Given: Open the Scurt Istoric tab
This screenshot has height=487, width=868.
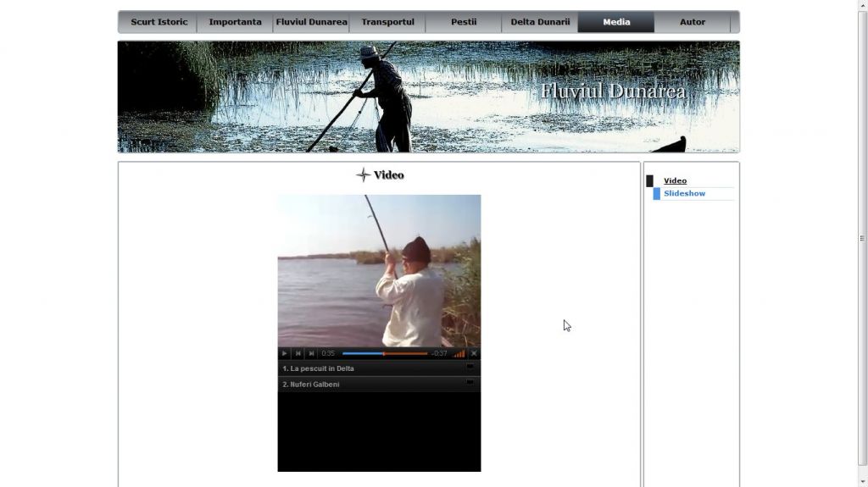Looking at the screenshot, I should click(x=159, y=22).
